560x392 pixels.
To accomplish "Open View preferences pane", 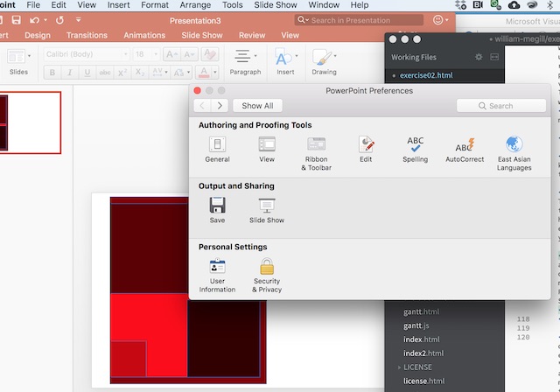I will (x=267, y=149).
